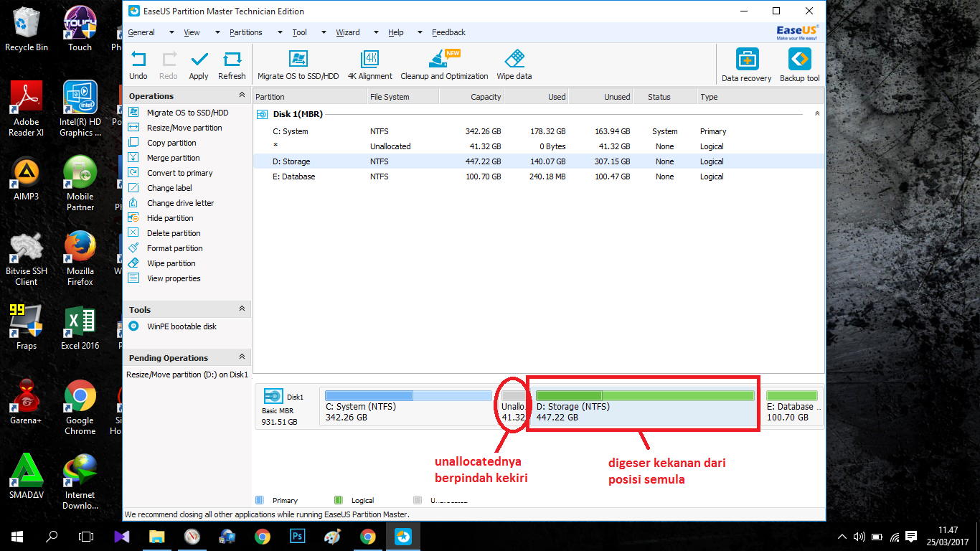The height and width of the screenshot is (551, 980).
Task: Open the General menu dropdown arrow
Action: (x=171, y=32)
